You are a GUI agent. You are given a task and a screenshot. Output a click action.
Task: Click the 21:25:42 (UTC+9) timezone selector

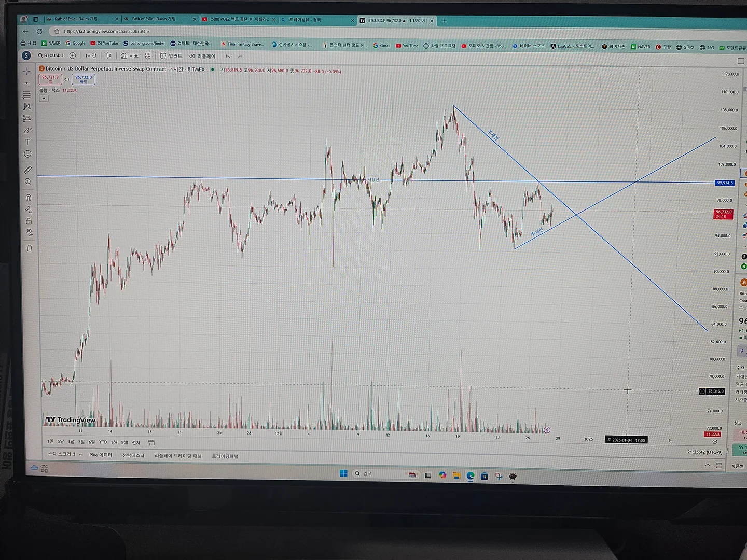pos(704,452)
